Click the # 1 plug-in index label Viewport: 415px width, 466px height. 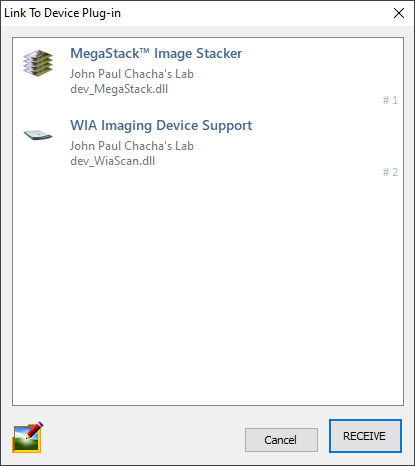tap(390, 100)
